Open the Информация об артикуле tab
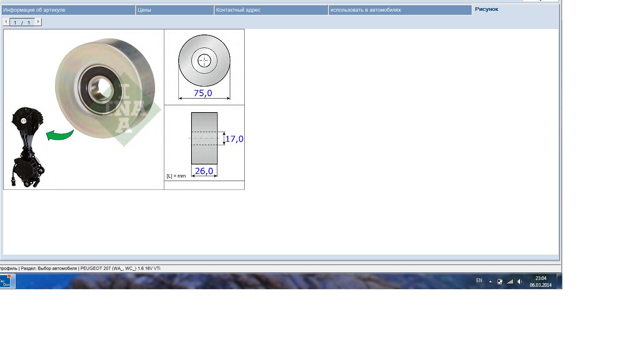 [x=68, y=10]
